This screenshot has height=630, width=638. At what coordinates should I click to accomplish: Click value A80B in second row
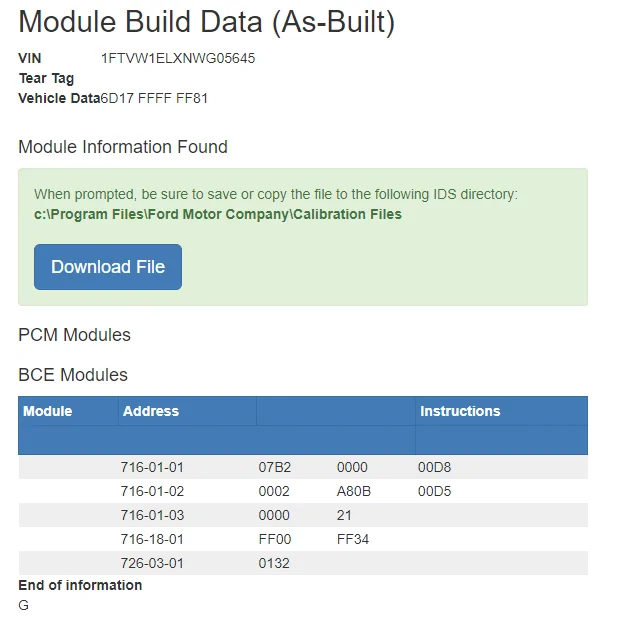pos(354,491)
